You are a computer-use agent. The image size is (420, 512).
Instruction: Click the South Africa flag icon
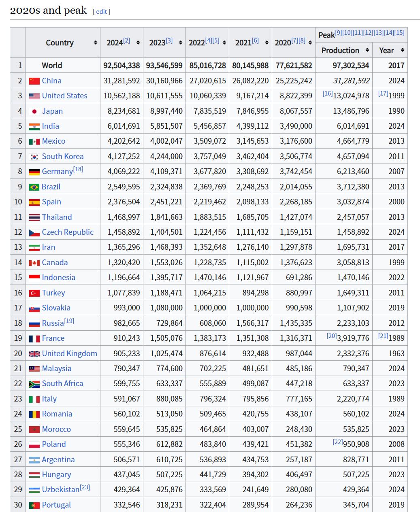(34, 384)
